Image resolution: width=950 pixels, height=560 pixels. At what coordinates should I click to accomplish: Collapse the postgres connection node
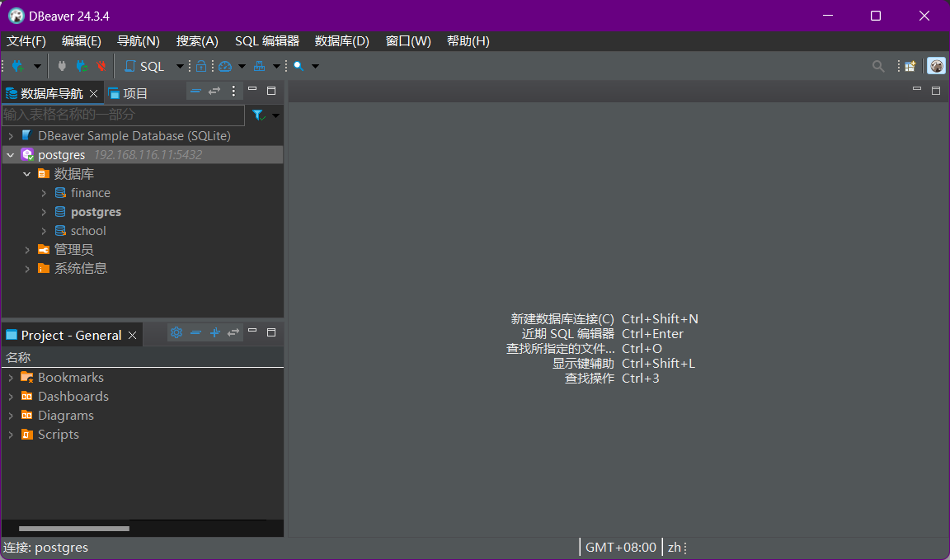click(x=10, y=155)
